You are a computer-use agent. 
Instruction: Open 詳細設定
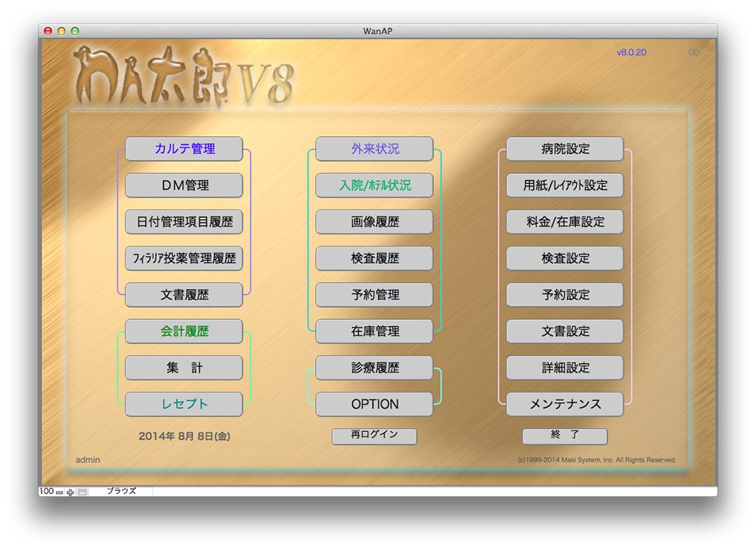(565, 368)
